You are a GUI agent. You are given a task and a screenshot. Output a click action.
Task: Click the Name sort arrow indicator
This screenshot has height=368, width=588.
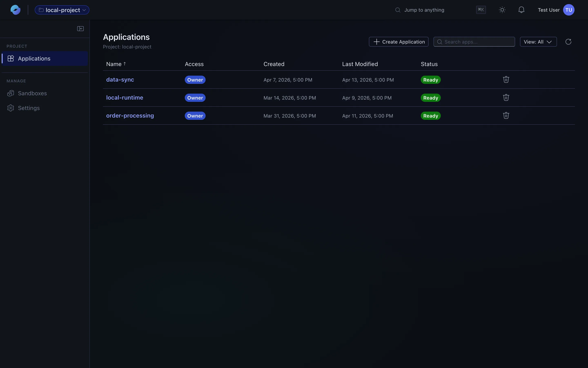click(125, 64)
